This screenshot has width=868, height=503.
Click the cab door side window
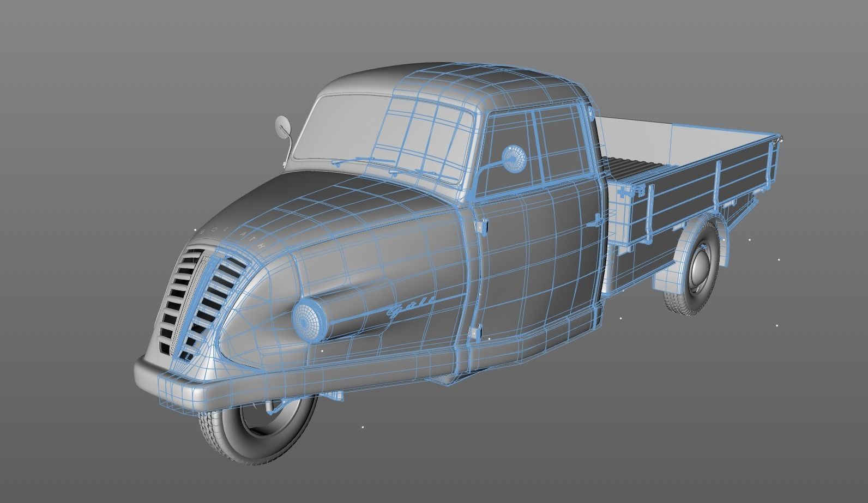(x=537, y=150)
